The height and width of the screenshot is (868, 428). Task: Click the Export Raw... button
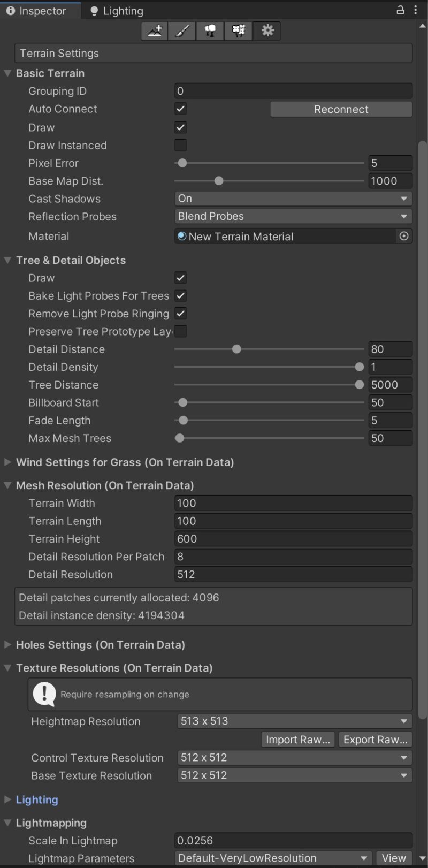(375, 740)
